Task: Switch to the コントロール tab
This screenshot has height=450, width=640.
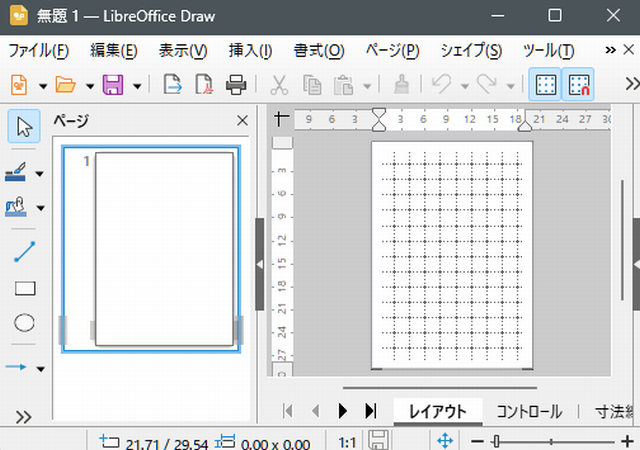Action: (529, 411)
